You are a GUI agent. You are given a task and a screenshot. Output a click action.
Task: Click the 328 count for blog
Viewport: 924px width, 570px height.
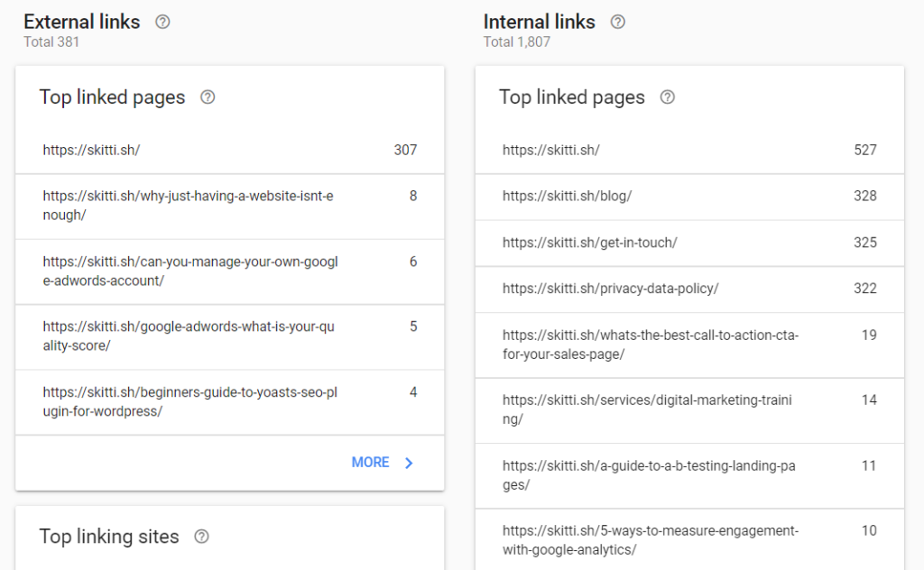865,196
